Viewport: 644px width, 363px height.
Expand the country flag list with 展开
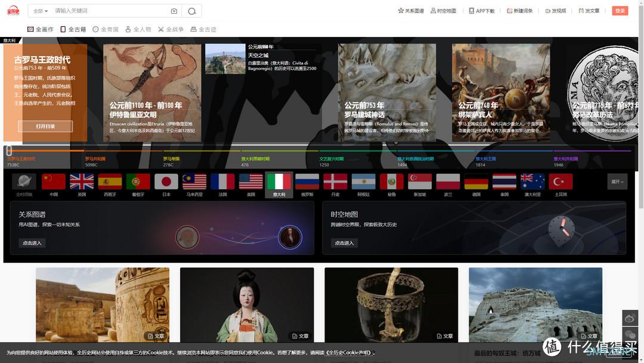click(x=617, y=181)
